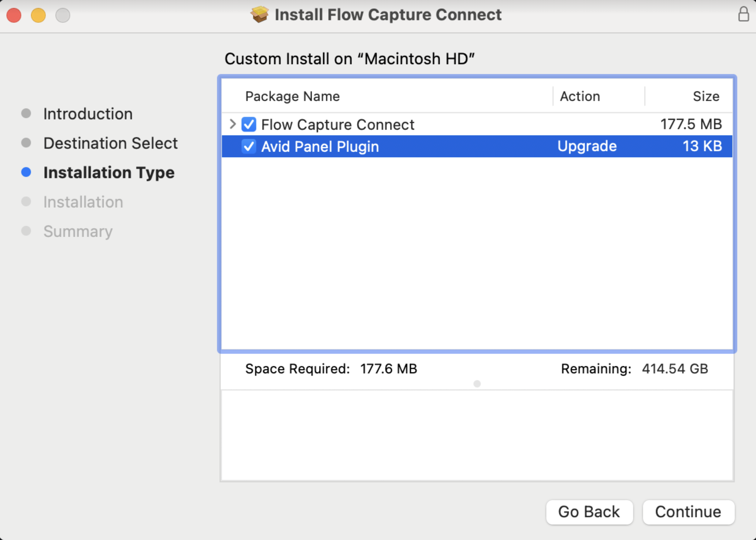The image size is (756, 540).
Task: Click the Space Required 177.6 MB value
Action: (389, 369)
